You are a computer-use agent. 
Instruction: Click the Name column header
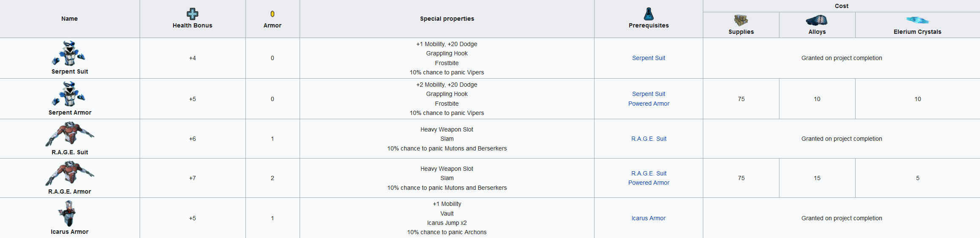(x=69, y=19)
